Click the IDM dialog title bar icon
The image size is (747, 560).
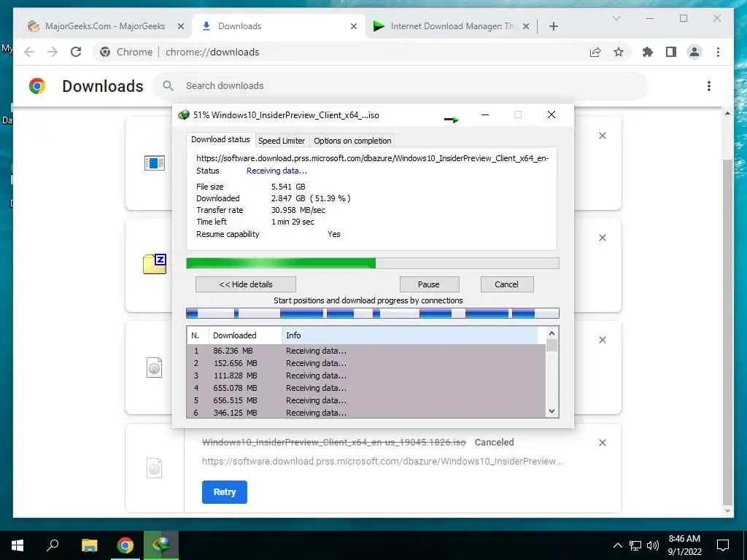(183, 114)
